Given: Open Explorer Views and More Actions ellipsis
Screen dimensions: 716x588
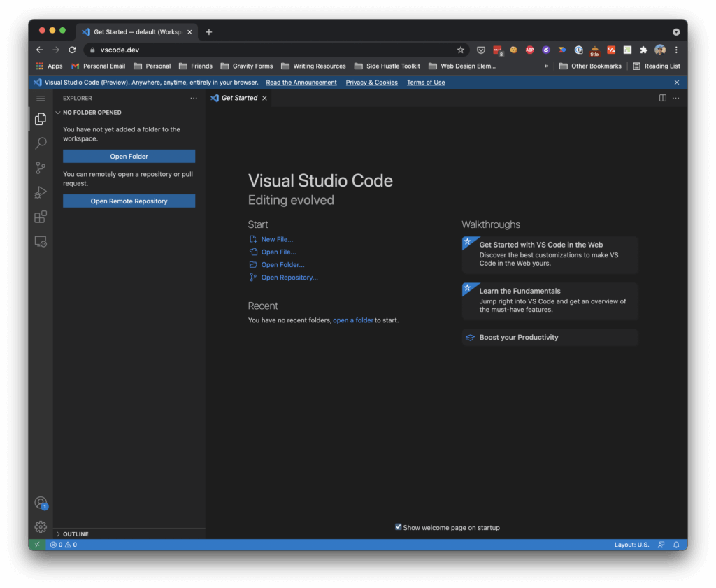Looking at the screenshot, I should click(194, 98).
